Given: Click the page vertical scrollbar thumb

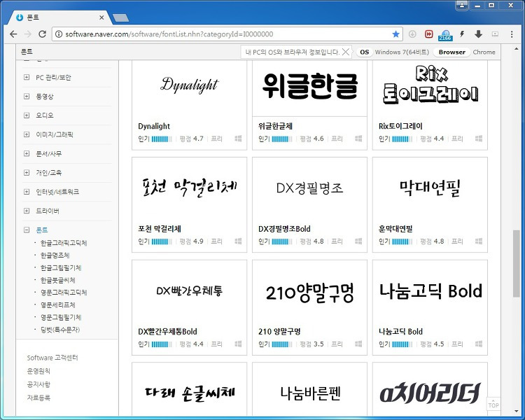Looking at the screenshot, I should tap(516, 263).
